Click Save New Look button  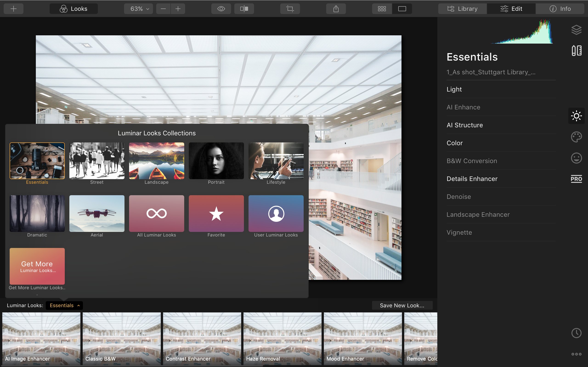pyautogui.click(x=402, y=305)
